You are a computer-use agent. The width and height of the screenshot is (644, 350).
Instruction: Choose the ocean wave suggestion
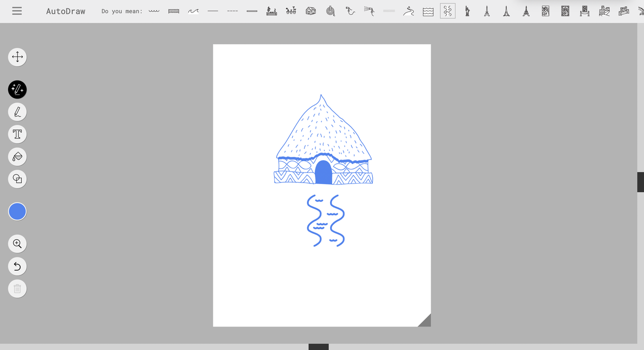pyautogui.click(x=193, y=11)
